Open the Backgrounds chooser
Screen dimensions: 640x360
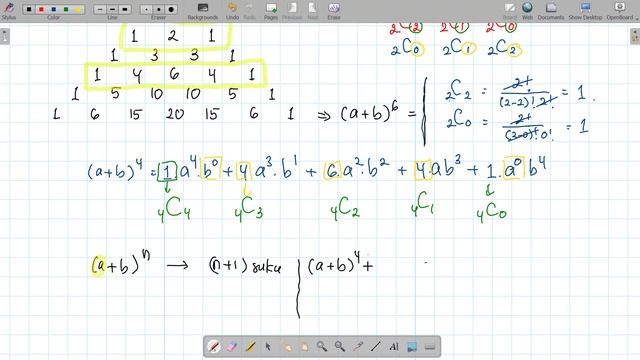click(x=202, y=11)
